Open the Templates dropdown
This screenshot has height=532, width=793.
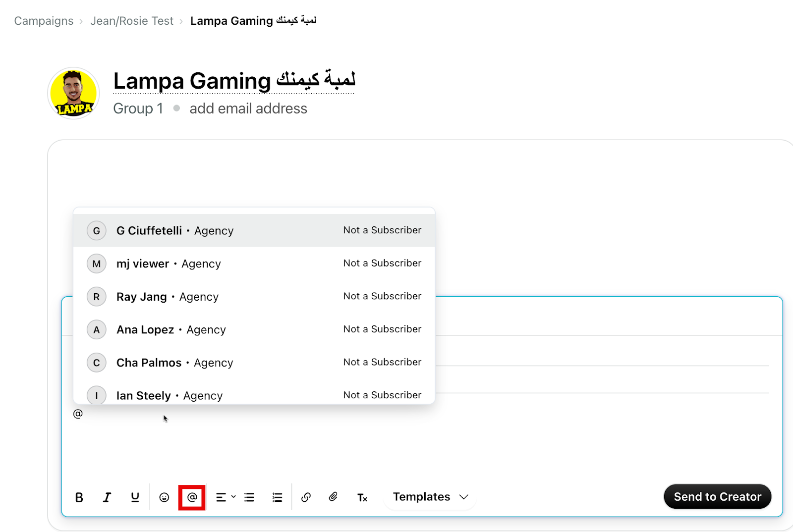[430, 497]
